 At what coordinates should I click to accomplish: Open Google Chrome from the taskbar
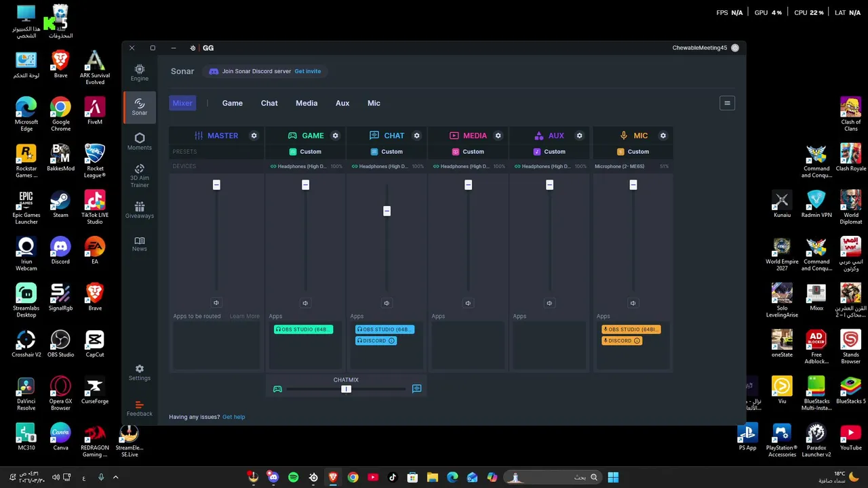pyautogui.click(x=353, y=477)
